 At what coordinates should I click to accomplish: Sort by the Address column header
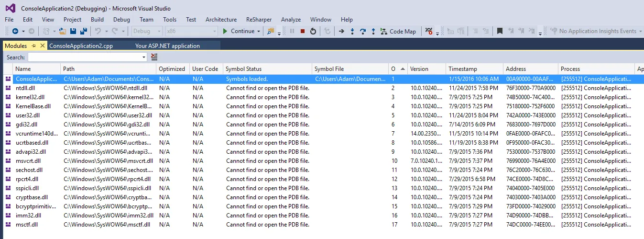point(531,69)
